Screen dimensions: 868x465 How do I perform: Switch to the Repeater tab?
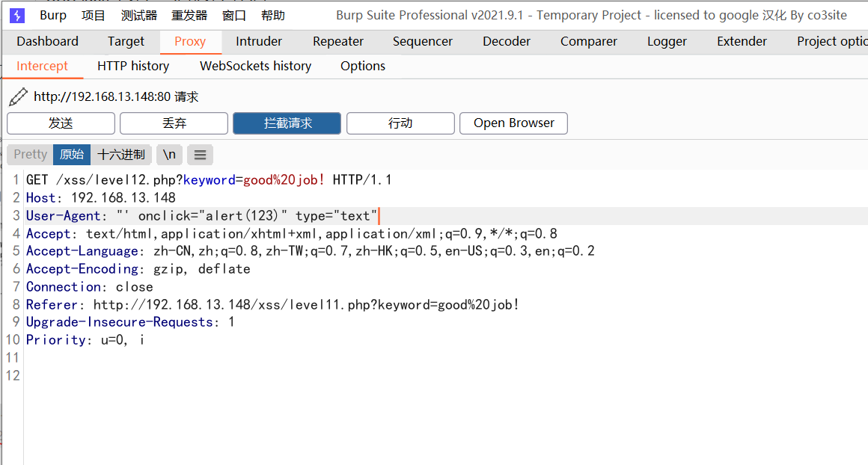click(x=337, y=41)
